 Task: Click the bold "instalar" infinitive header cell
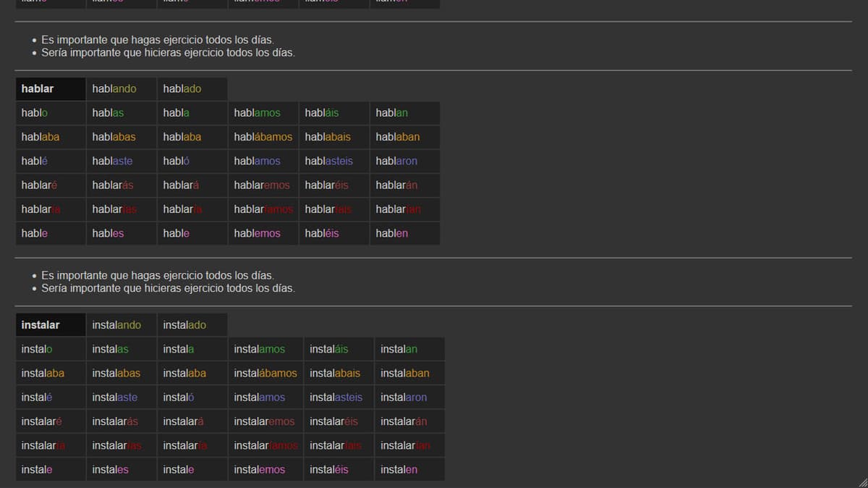click(x=50, y=325)
